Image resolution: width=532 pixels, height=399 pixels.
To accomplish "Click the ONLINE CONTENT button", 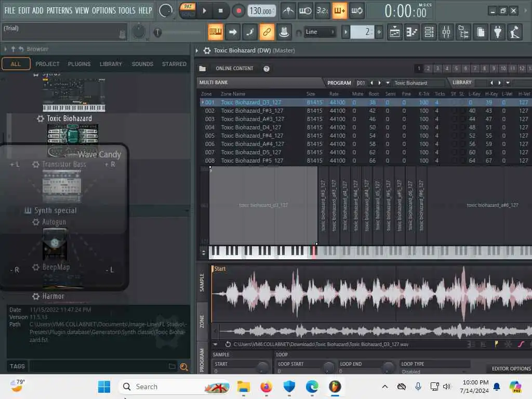I will click(x=234, y=69).
